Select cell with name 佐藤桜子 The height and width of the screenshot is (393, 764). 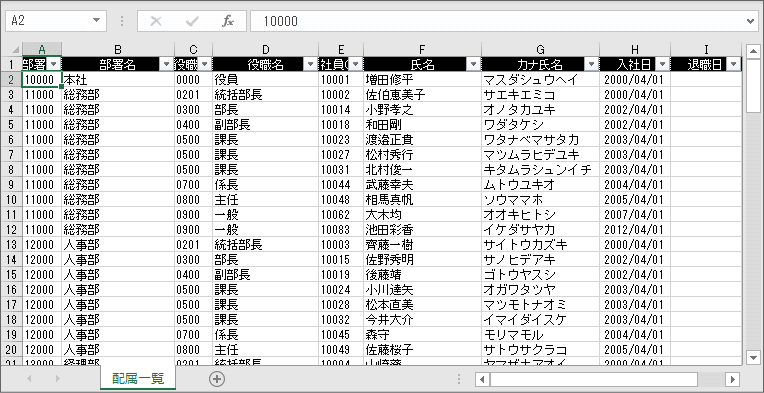coord(422,350)
